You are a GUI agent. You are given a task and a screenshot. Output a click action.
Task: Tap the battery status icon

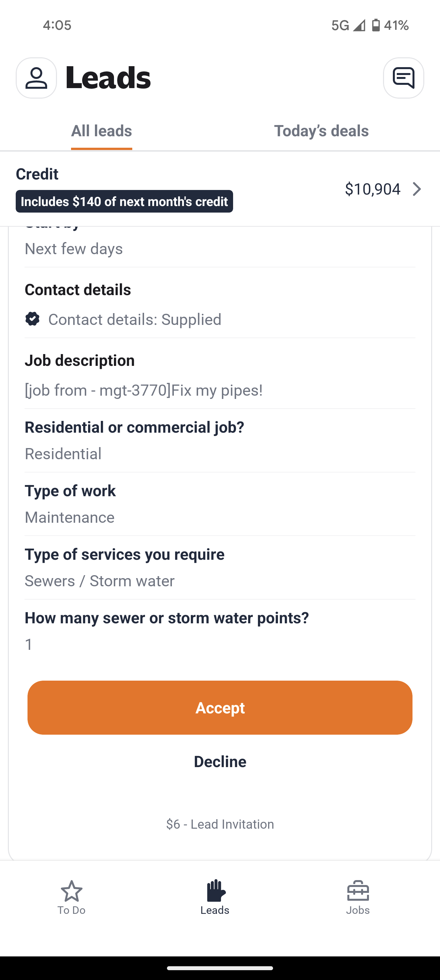[x=376, y=25]
